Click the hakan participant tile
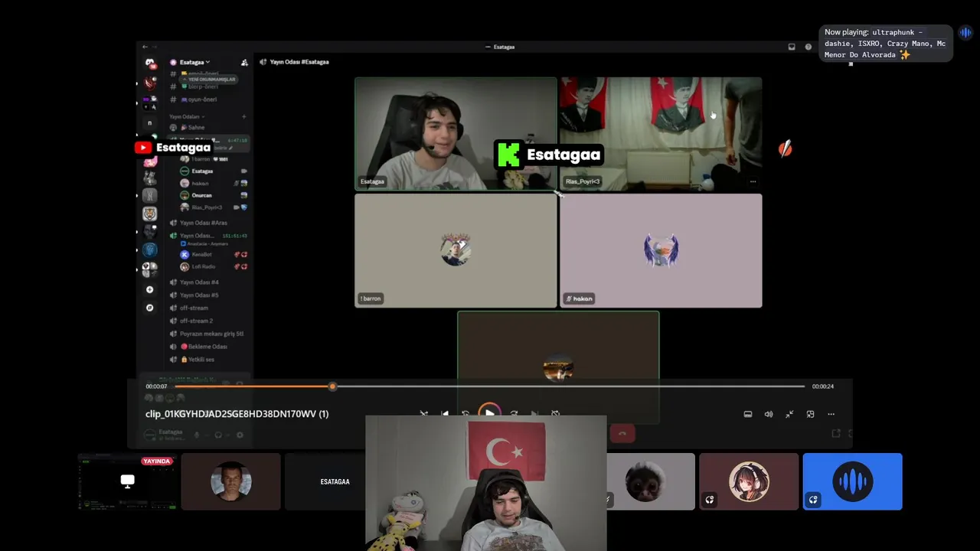Screen dimensions: 980x551 click(x=661, y=250)
